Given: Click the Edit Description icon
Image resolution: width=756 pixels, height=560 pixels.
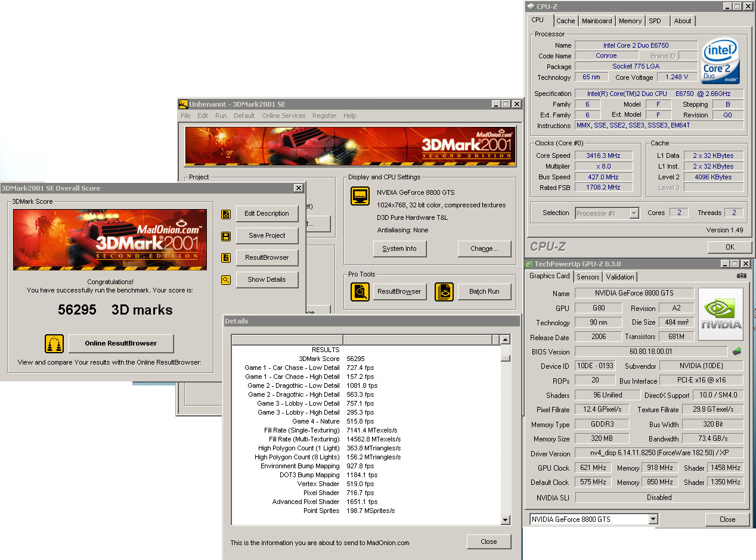Looking at the screenshot, I should tap(226, 214).
